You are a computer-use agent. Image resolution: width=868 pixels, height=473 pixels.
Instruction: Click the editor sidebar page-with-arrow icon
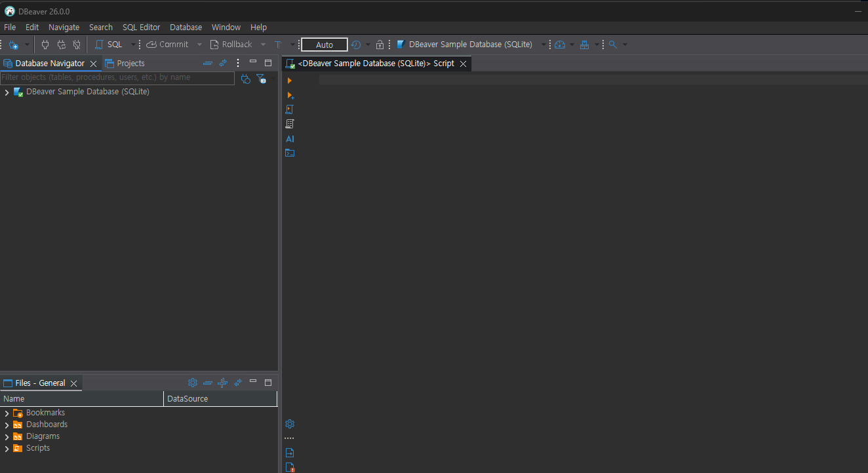pos(290,453)
